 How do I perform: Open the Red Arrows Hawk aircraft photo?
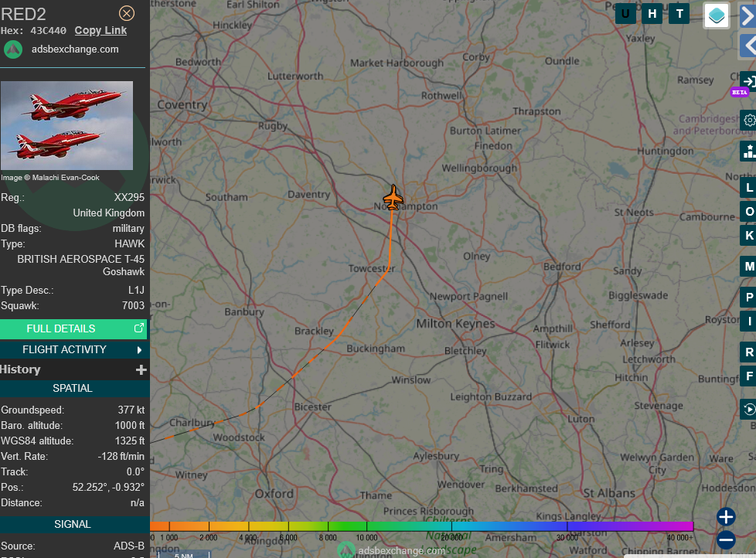pyautogui.click(x=67, y=125)
